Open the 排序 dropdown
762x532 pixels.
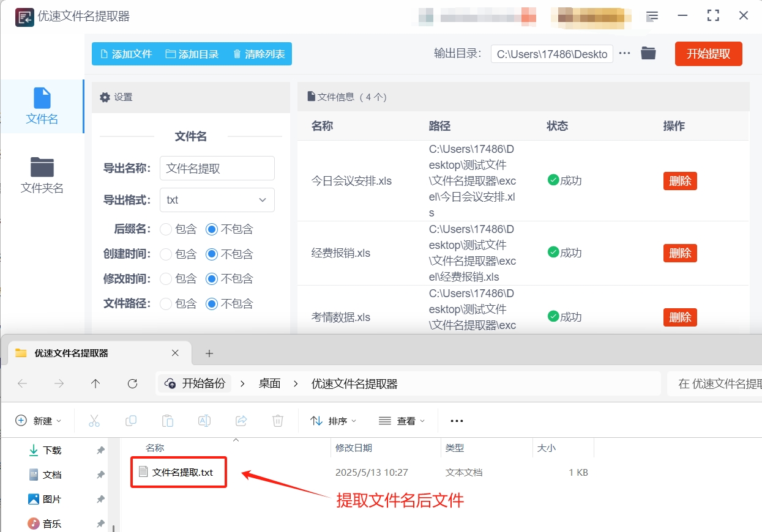click(333, 421)
